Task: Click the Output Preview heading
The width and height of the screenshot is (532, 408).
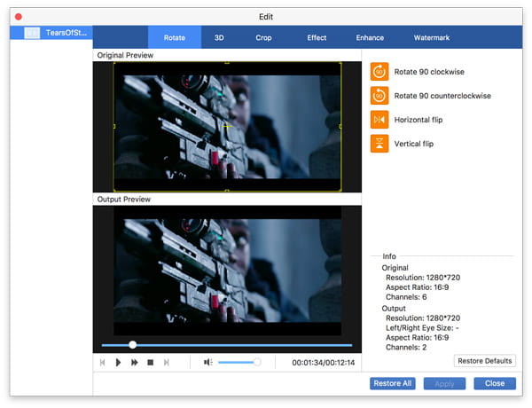Action: (124, 200)
